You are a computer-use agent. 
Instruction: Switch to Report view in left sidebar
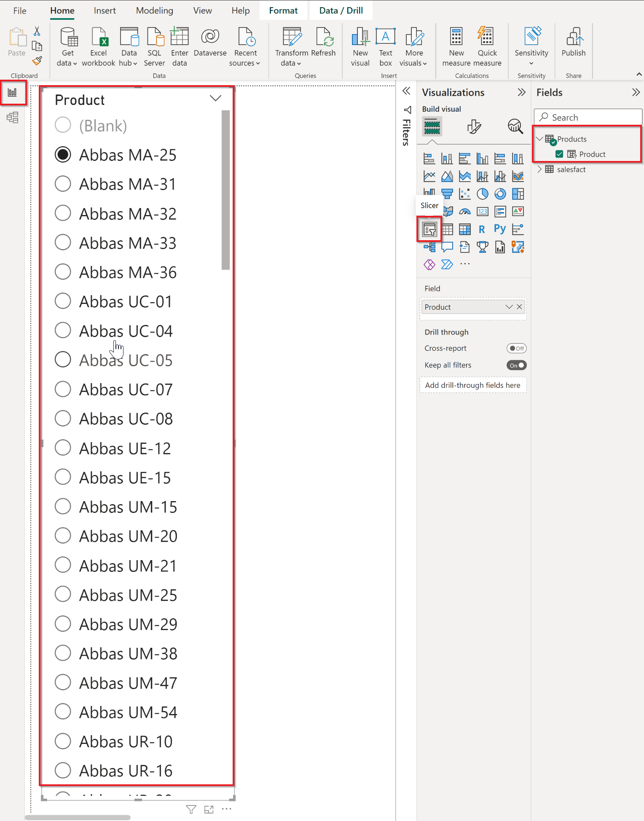[13, 92]
